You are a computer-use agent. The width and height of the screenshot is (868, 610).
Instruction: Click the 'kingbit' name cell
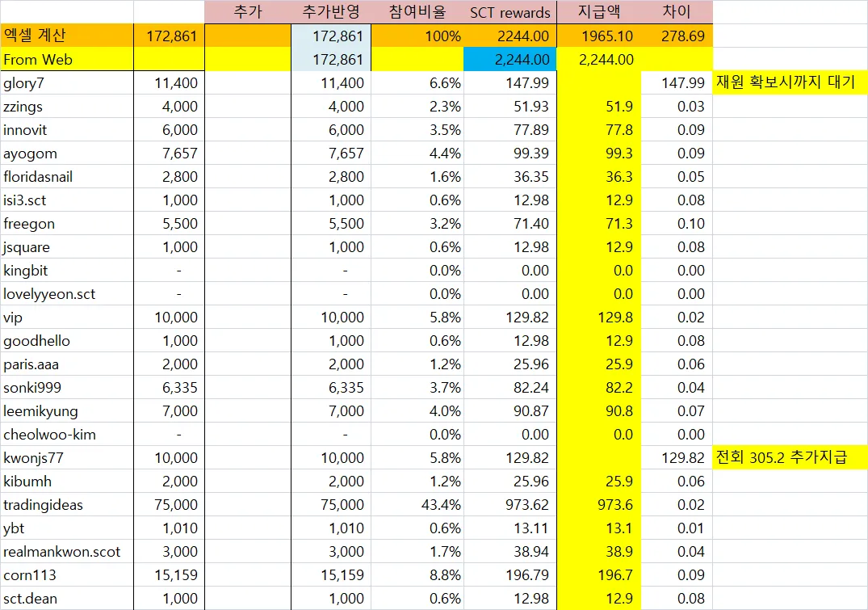coord(66,271)
